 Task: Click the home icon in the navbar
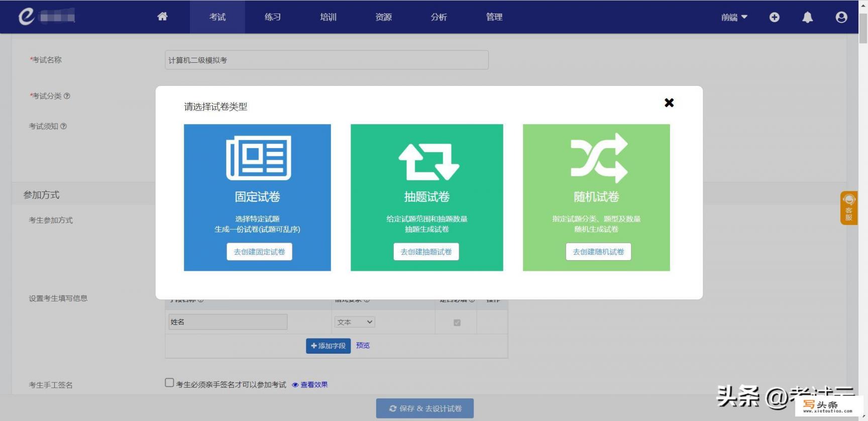(x=162, y=17)
